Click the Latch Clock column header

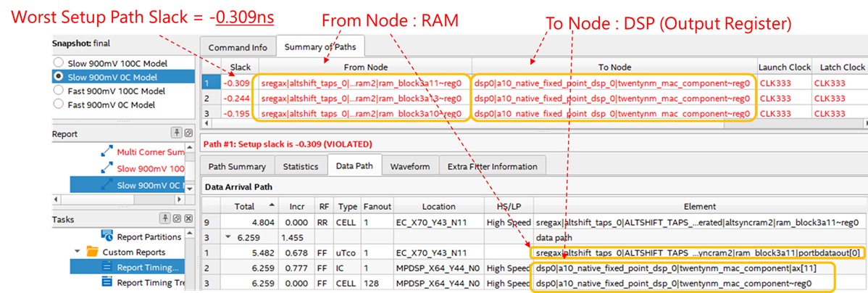coord(839,67)
